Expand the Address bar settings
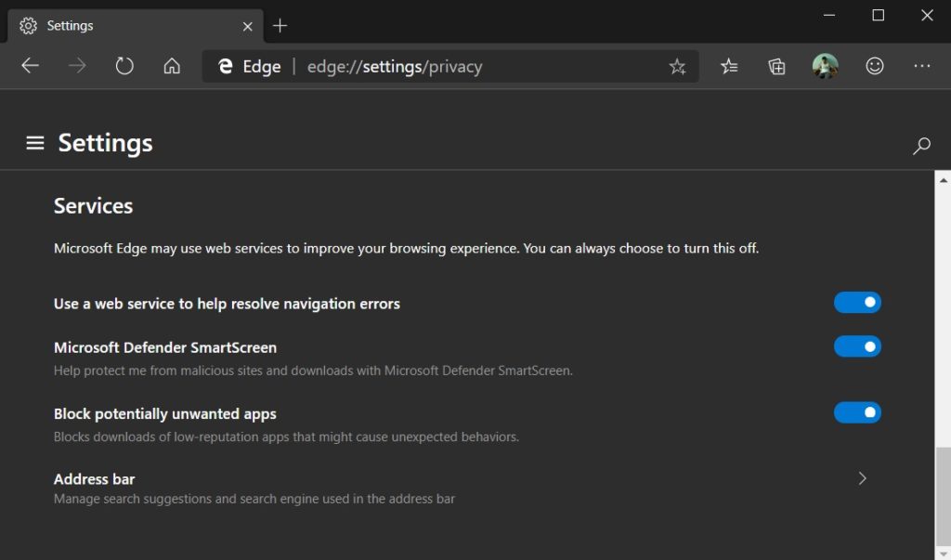The image size is (951, 560). click(861, 478)
